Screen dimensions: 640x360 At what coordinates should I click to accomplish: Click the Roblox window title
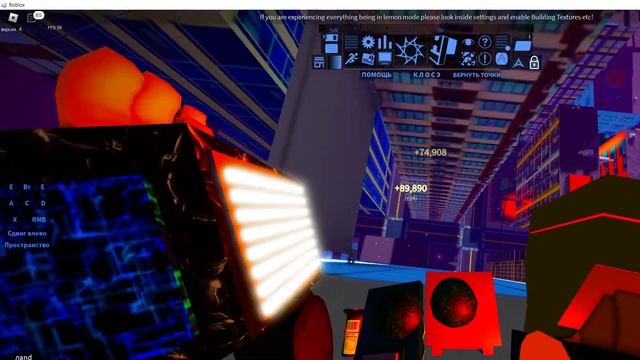click(17, 5)
